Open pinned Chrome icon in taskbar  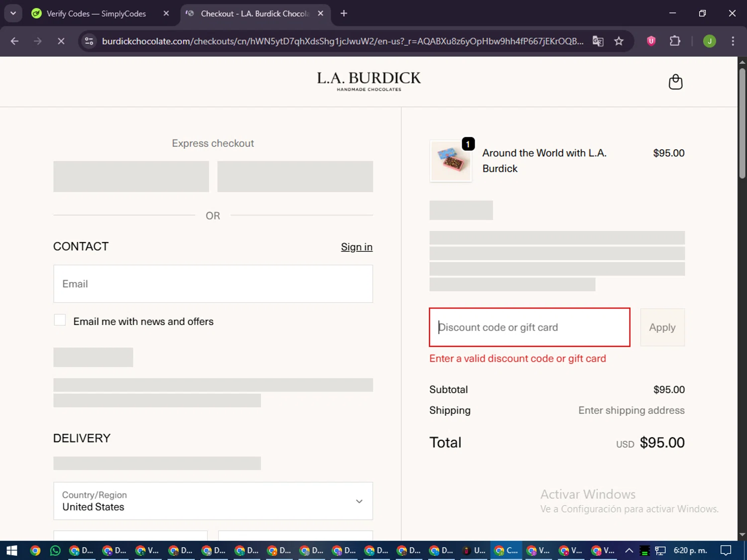coord(35,550)
